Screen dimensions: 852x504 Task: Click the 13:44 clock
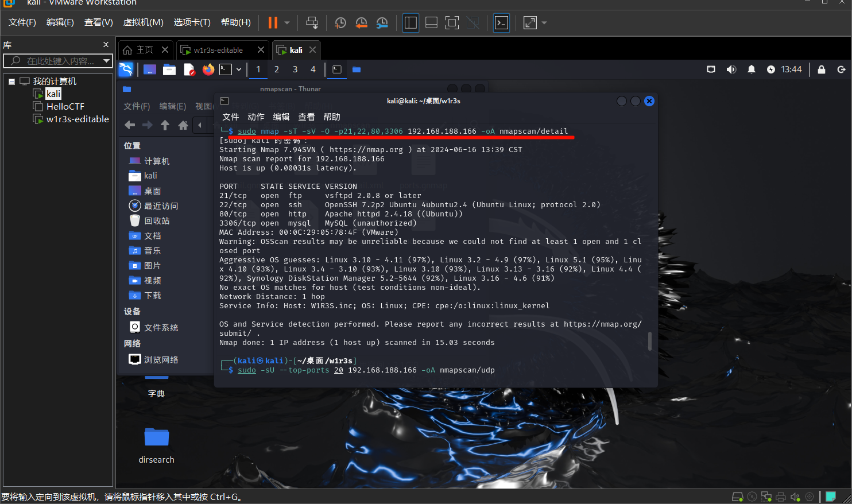pyautogui.click(x=791, y=69)
